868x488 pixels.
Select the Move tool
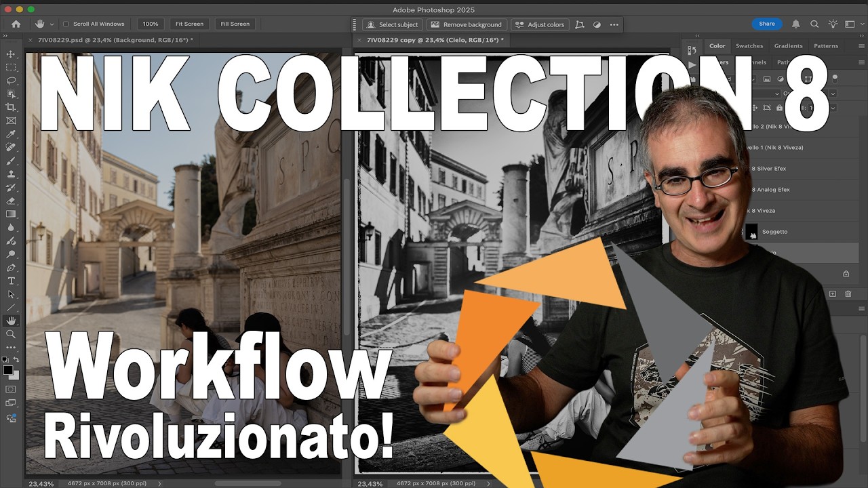(11, 54)
